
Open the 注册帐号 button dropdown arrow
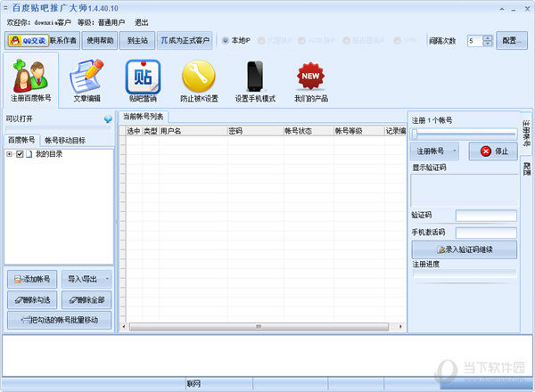pyautogui.click(x=455, y=151)
